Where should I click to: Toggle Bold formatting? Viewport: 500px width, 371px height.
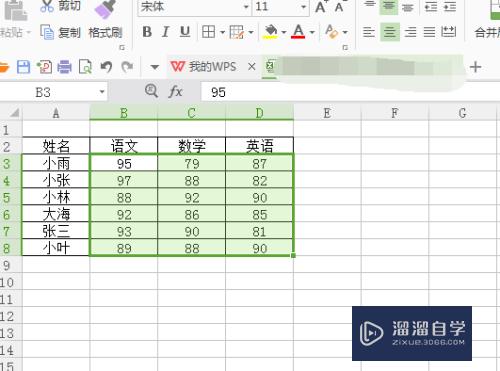click(x=147, y=32)
